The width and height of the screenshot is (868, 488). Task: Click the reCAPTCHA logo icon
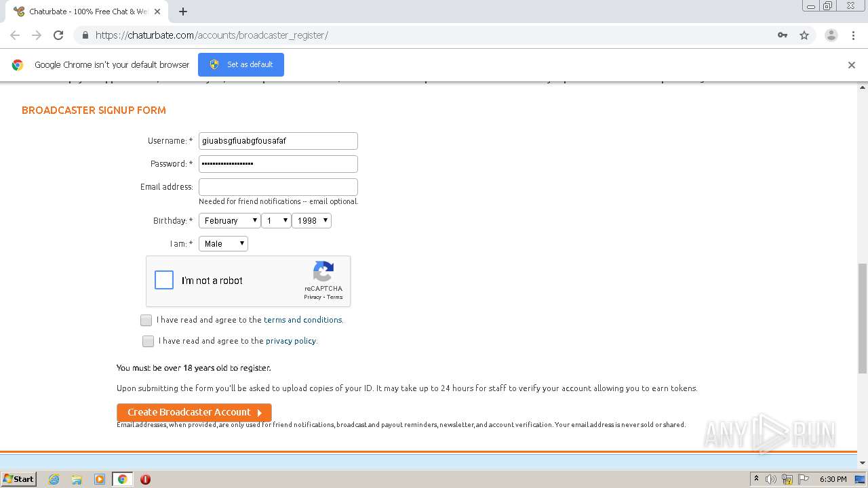[x=323, y=272]
